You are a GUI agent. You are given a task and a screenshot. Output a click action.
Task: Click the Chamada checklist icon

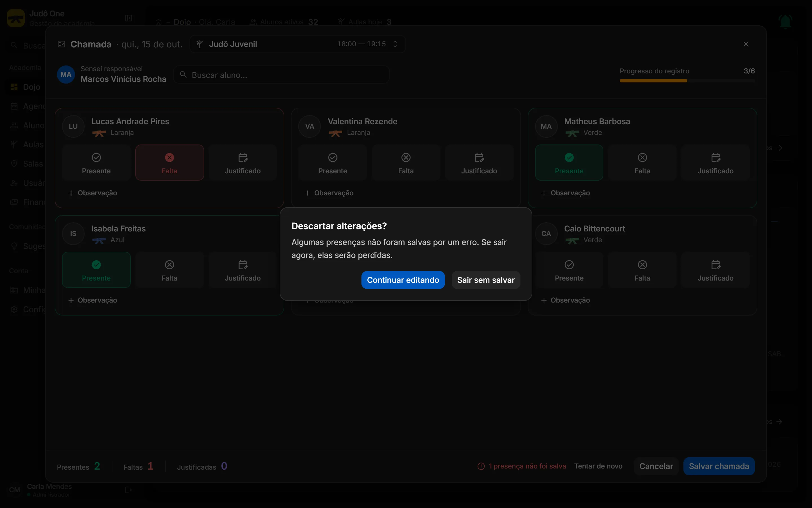click(61, 44)
